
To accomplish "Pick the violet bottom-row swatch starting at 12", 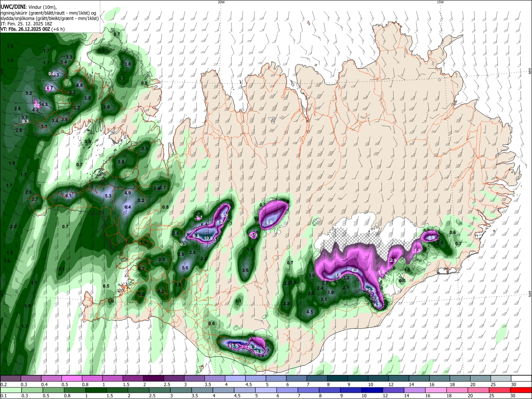I will 393,390.
